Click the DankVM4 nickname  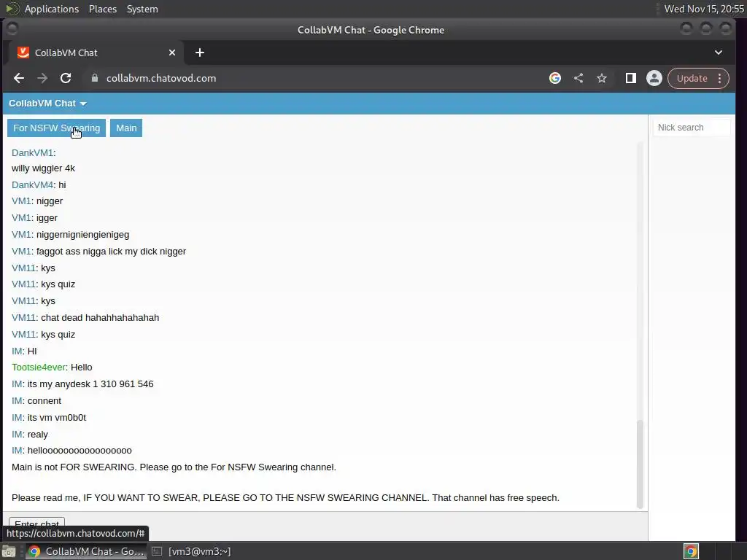[x=32, y=184]
